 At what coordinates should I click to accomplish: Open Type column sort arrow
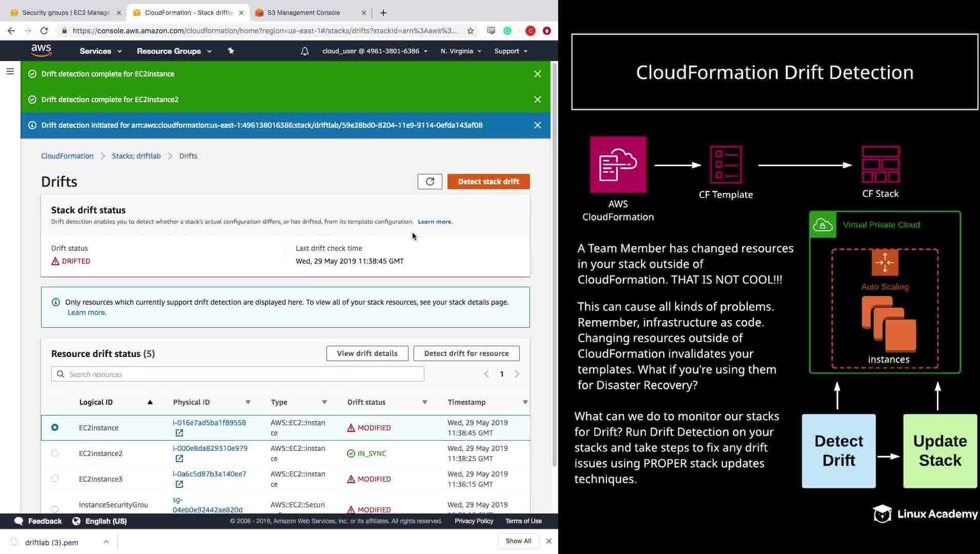click(324, 402)
